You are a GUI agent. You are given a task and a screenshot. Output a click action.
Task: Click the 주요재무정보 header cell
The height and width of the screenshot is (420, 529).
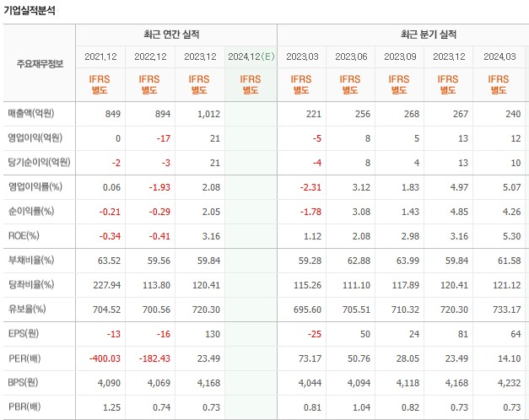tap(40, 63)
